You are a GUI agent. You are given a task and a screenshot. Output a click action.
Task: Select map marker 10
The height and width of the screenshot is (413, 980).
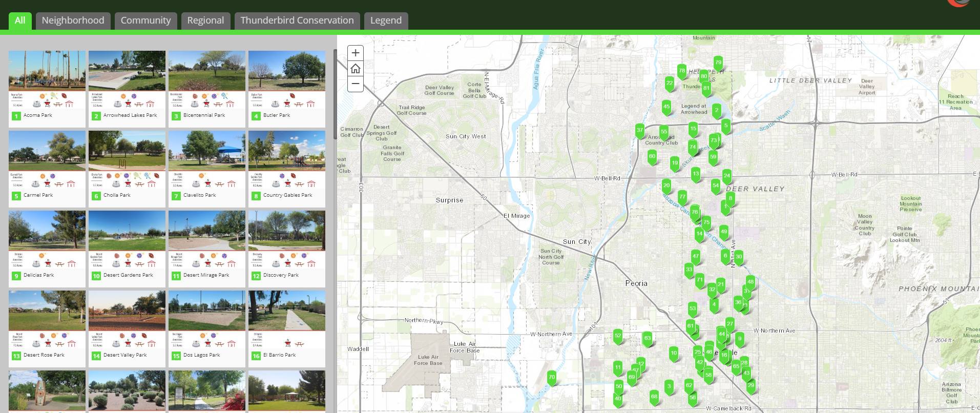pyautogui.click(x=674, y=354)
